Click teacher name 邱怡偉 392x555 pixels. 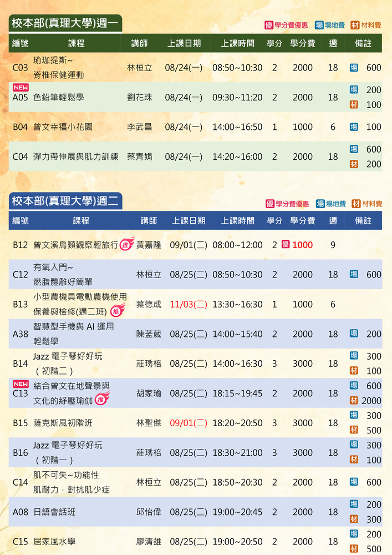(x=149, y=512)
